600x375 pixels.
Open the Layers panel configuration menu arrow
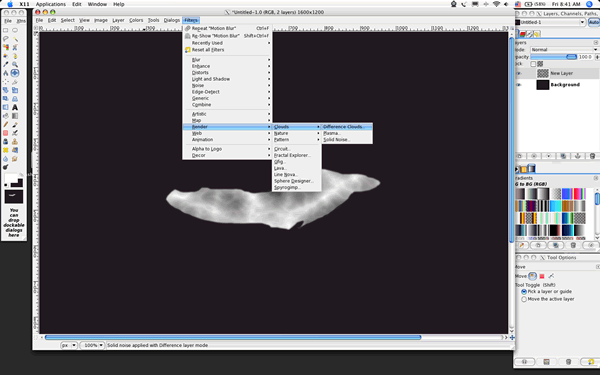(596, 42)
